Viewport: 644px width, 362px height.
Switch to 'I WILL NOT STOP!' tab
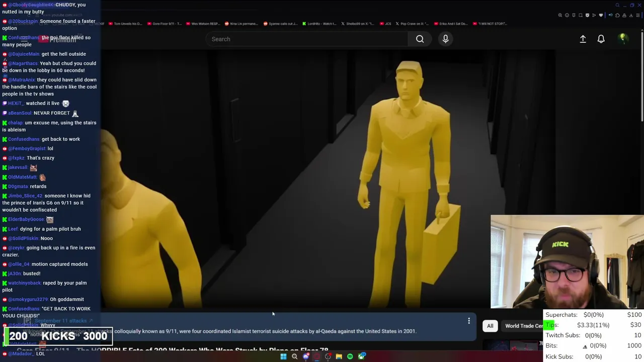click(490, 24)
